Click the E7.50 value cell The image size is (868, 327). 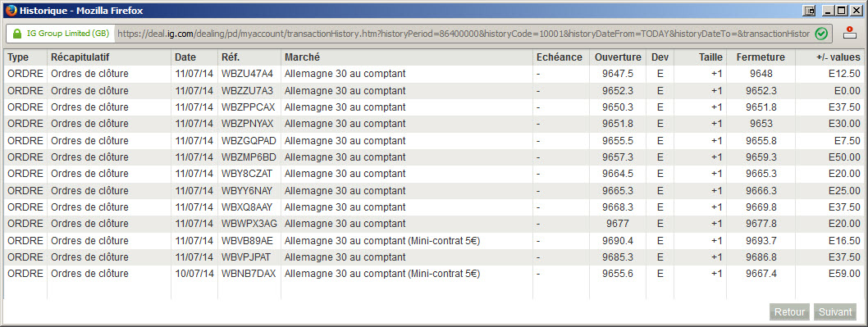[x=847, y=141]
